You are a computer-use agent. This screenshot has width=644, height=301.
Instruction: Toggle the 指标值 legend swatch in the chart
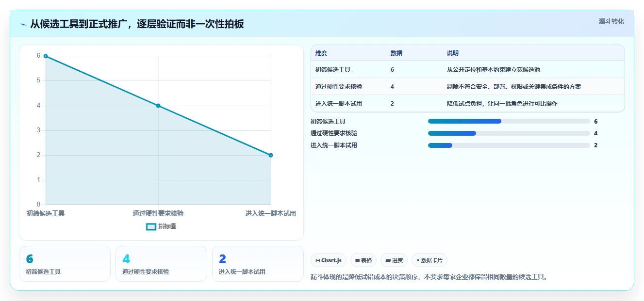click(x=151, y=226)
